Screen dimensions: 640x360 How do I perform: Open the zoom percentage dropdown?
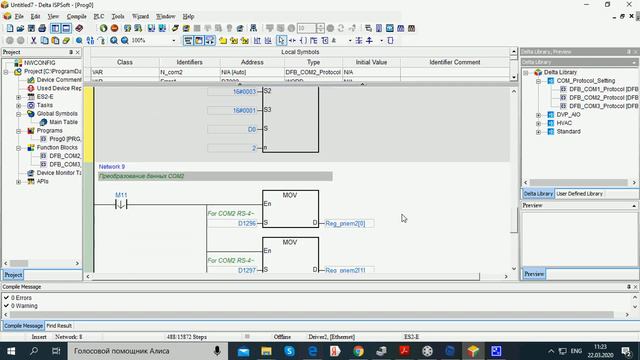[173, 40]
